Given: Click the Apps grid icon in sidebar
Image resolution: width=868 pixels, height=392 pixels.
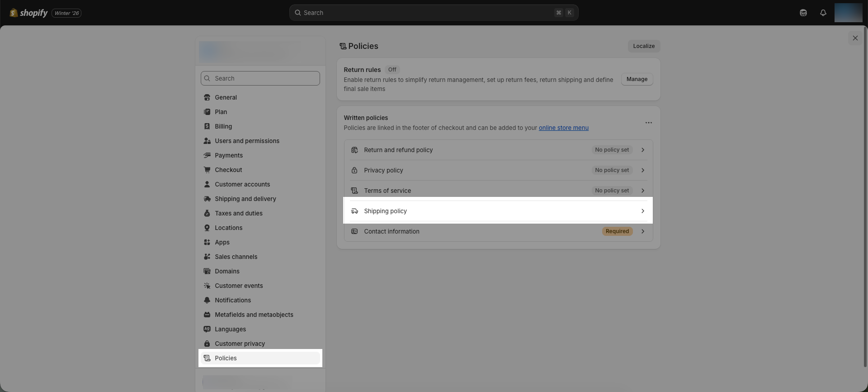Looking at the screenshot, I should click(207, 242).
